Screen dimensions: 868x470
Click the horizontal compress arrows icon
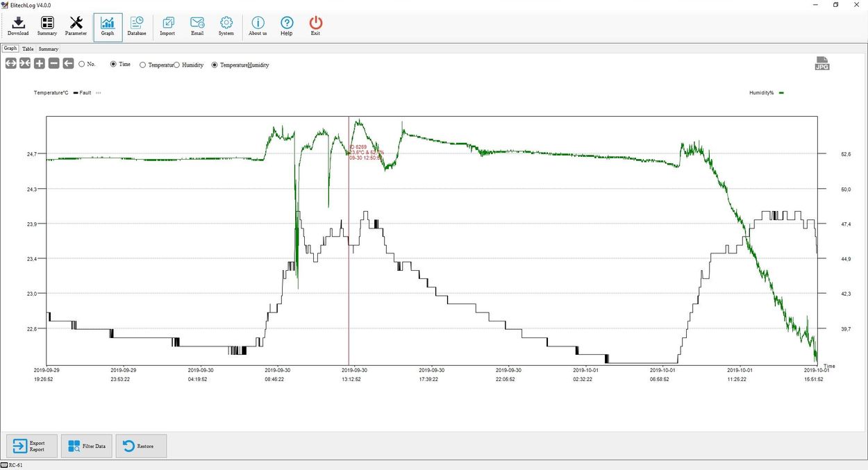[25, 64]
